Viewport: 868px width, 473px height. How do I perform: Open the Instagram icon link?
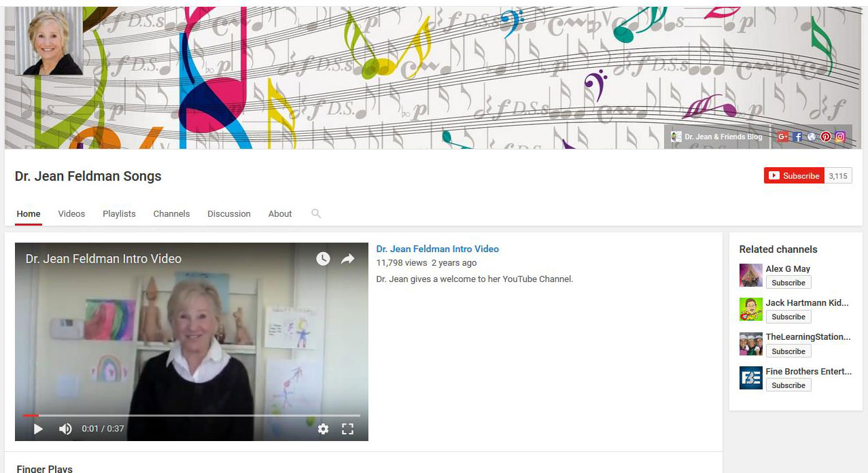(x=840, y=137)
